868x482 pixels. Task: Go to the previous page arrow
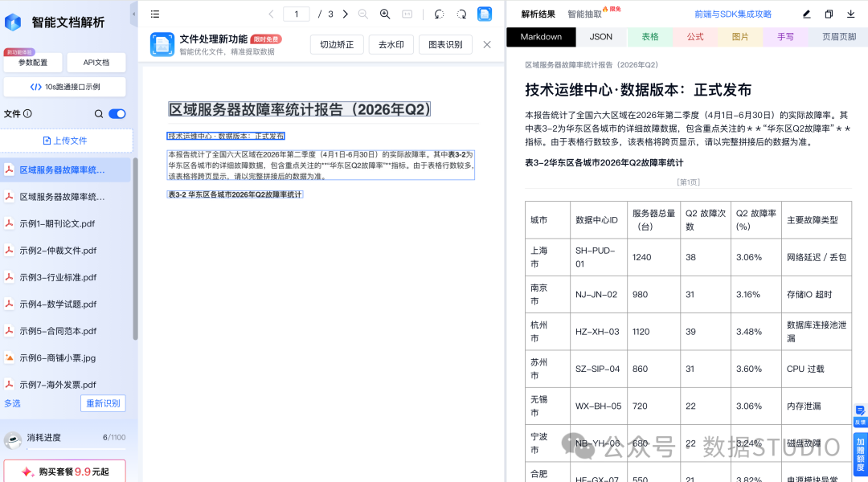point(272,14)
